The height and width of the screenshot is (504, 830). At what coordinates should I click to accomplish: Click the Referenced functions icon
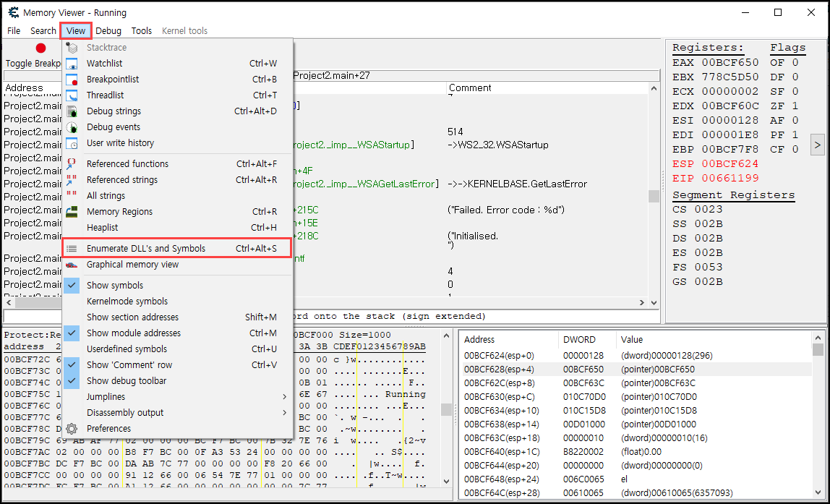(72, 164)
